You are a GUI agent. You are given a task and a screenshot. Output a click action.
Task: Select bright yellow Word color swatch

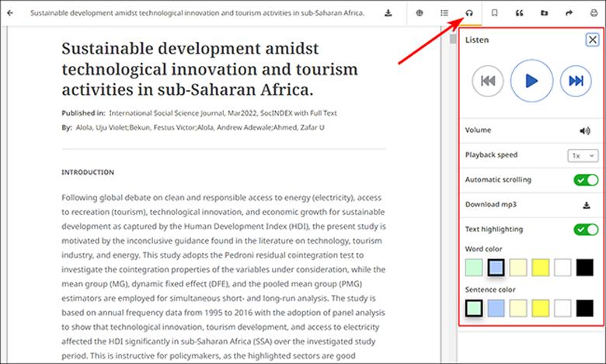click(x=541, y=268)
